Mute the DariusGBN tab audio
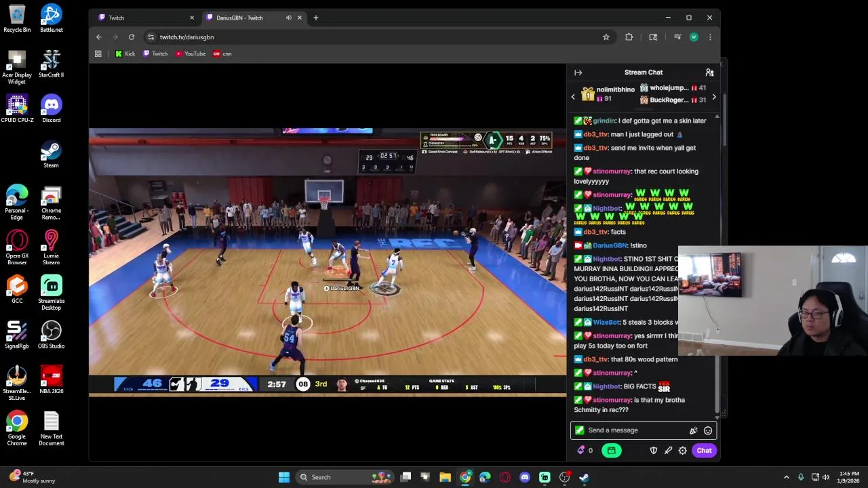The height and width of the screenshot is (488, 868). point(289,18)
